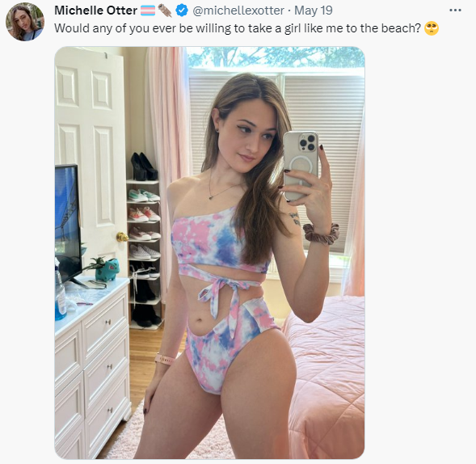Open Michelle Otter display name link
This screenshot has width=476, height=464.
click(x=95, y=11)
